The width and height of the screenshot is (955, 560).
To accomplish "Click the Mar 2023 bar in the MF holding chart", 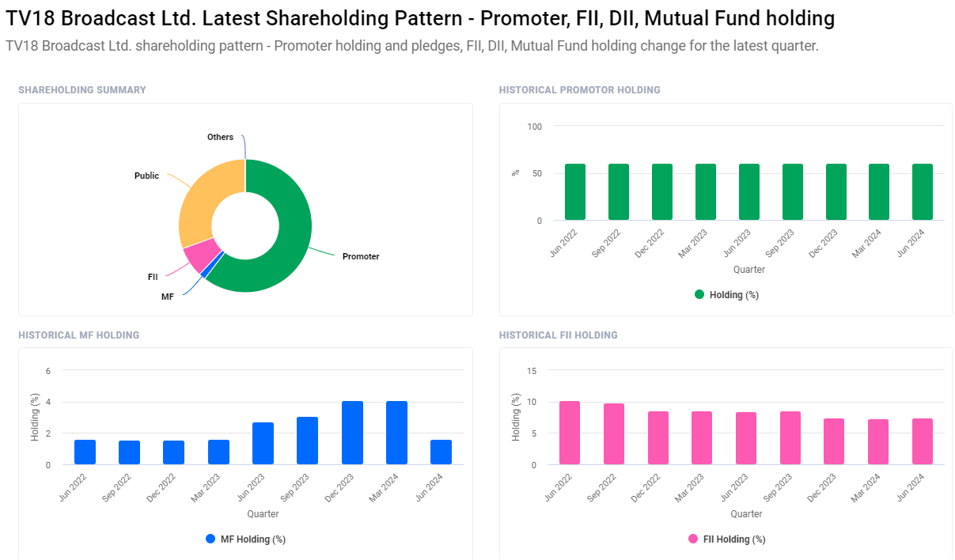I will pyautogui.click(x=218, y=452).
